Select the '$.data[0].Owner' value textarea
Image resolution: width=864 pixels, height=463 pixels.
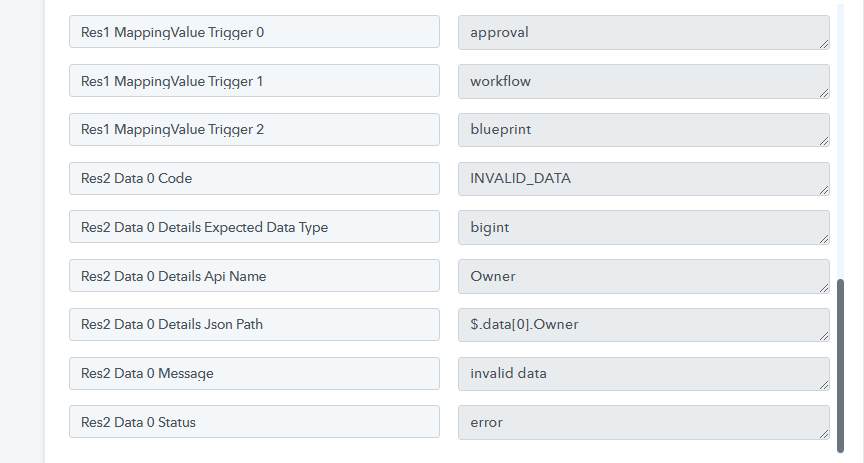point(644,325)
